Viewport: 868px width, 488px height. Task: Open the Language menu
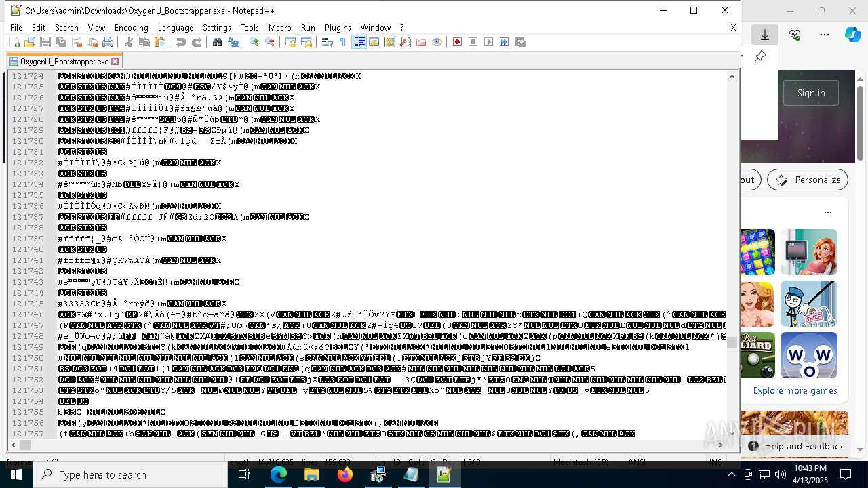176,28
